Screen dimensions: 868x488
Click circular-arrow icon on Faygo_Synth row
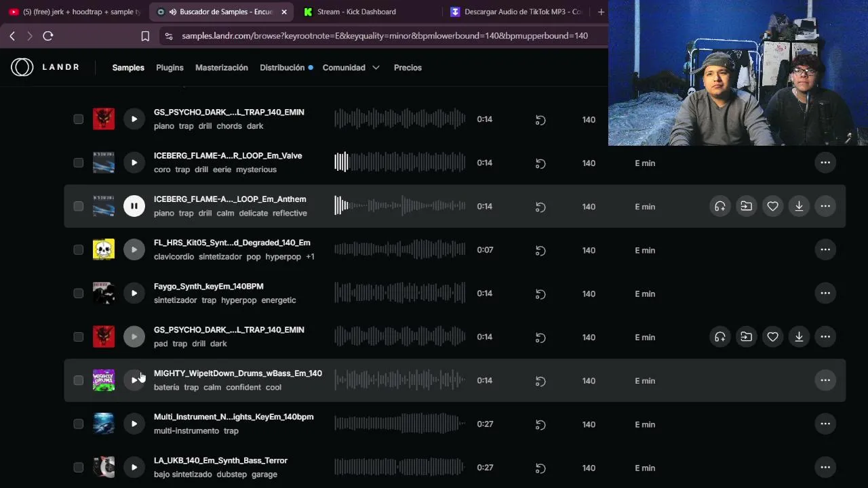tap(540, 294)
